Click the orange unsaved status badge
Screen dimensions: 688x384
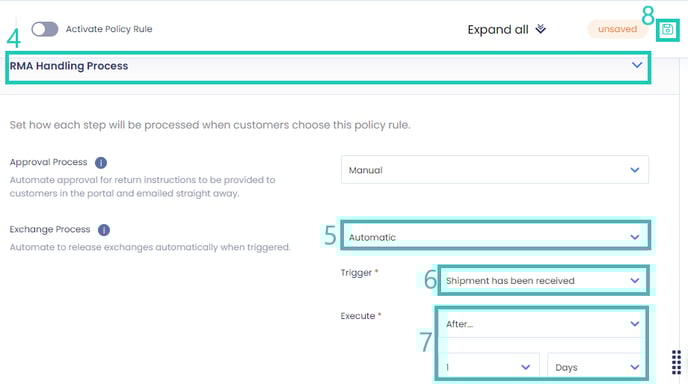(x=617, y=29)
